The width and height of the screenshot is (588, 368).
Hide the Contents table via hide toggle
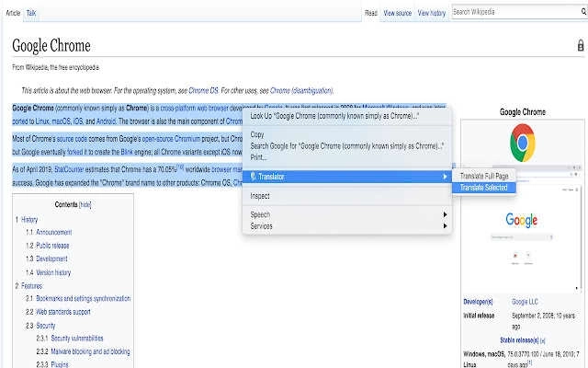click(x=85, y=204)
